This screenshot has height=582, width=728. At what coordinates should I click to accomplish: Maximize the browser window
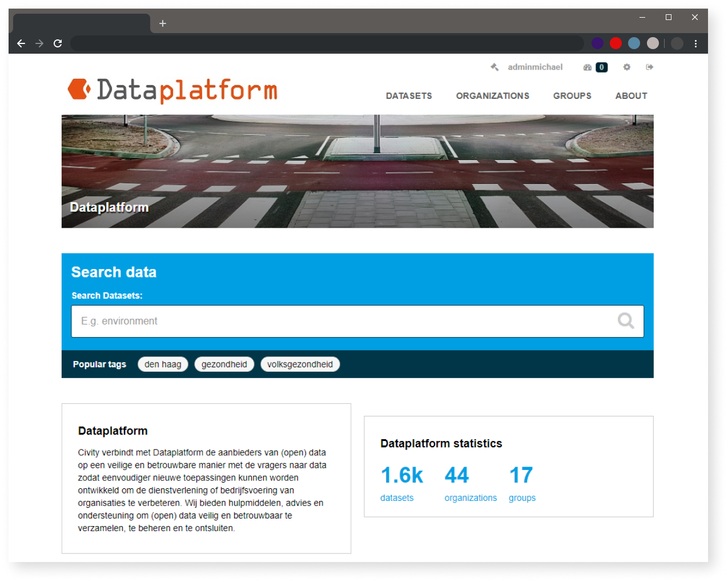[669, 17]
